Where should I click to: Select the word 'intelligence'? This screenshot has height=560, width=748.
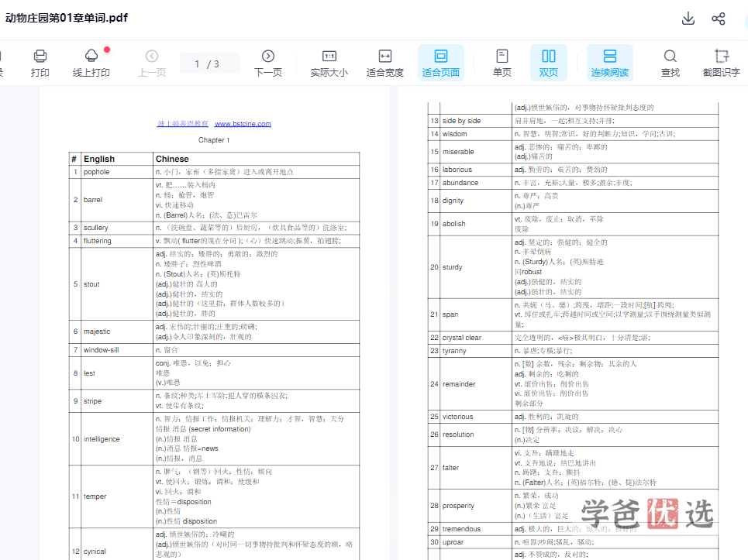tap(102, 439)
